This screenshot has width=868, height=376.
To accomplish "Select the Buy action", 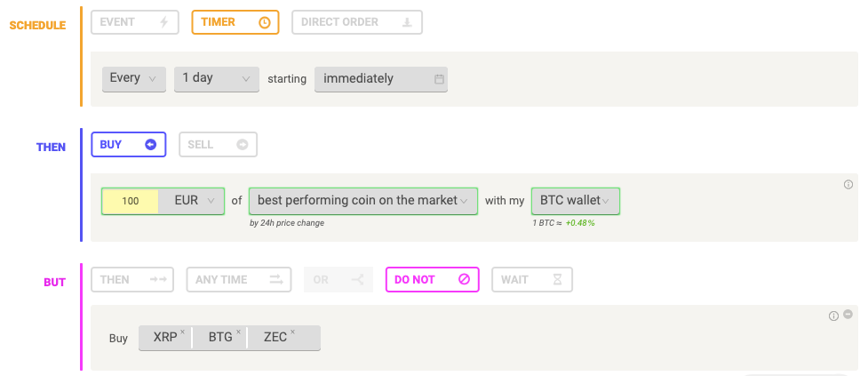I will (129, 145).
